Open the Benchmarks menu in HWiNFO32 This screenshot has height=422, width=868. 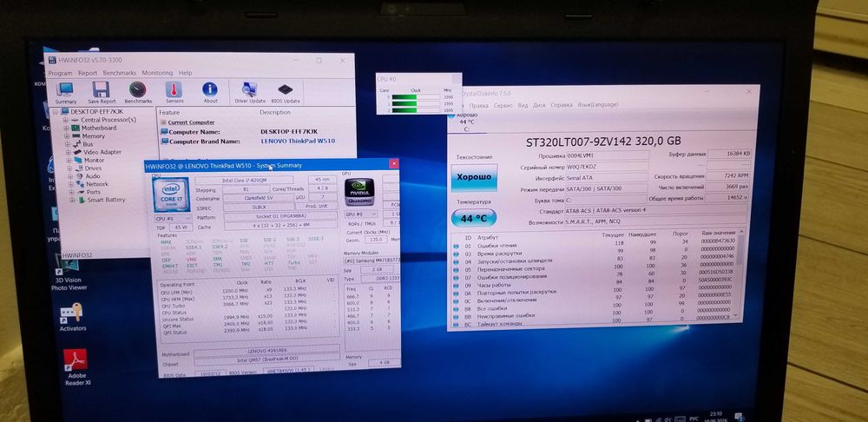(x=120, y=73)
